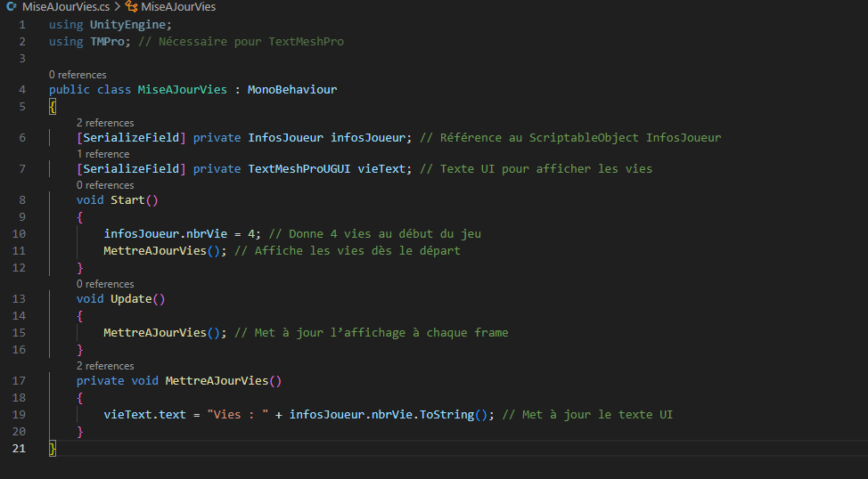Image resolution: width=868 pixels, height=479 pixels.
Task: Click line number 21 in gutter
Action: coord(19,448)
